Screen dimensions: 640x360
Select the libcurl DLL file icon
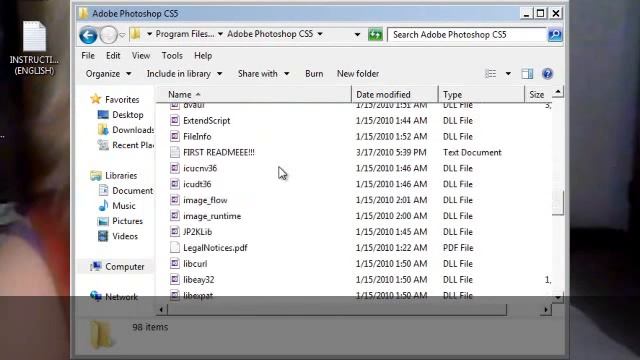(175, 264)
